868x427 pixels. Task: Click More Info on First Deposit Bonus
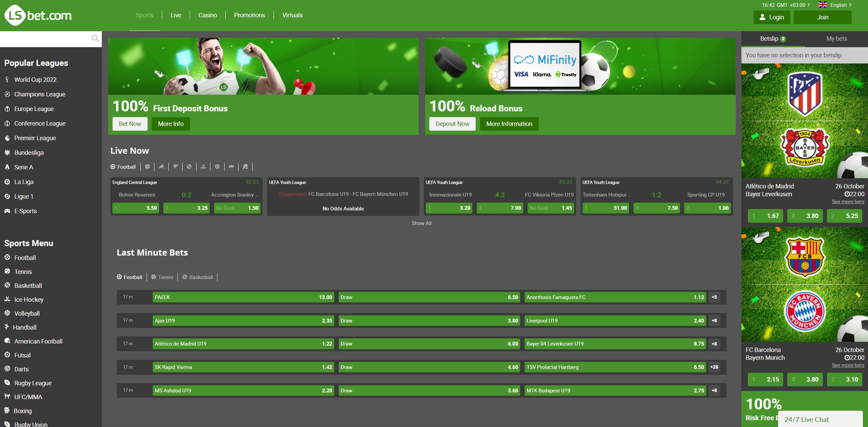171,124
